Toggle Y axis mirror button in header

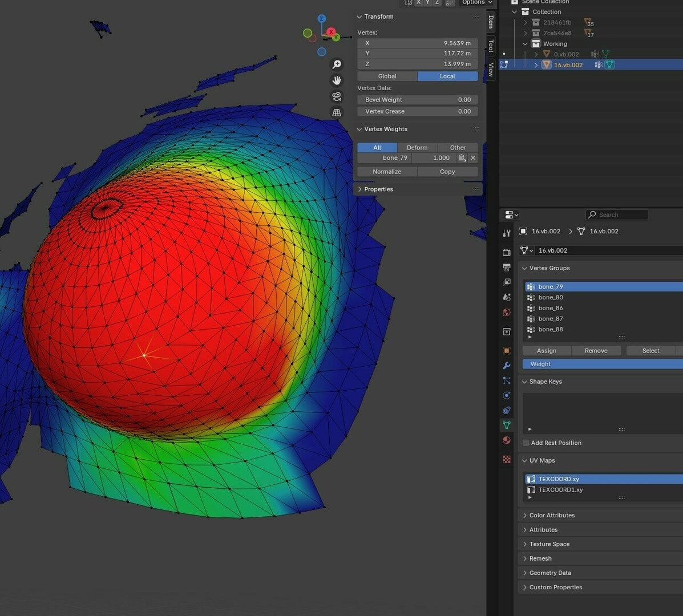click(428, 3)
